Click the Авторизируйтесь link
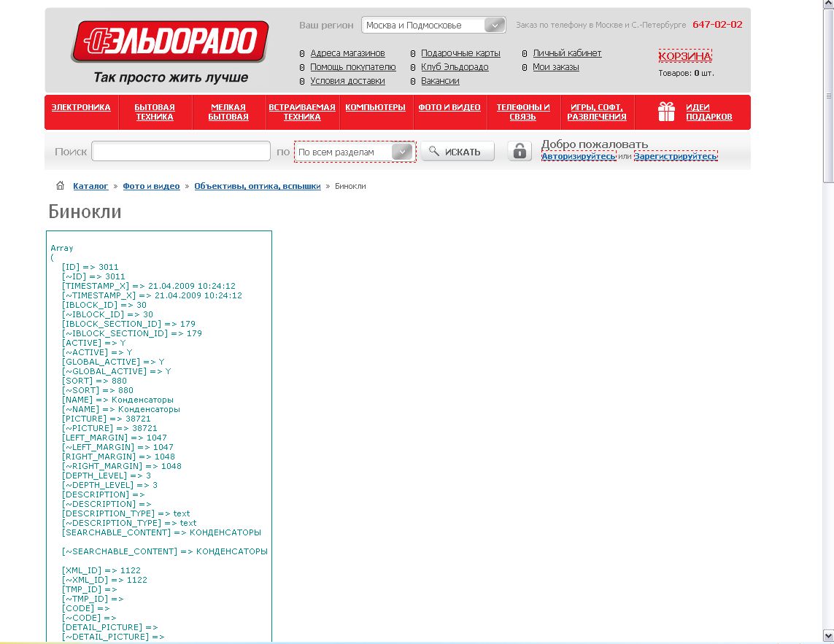 click(579, 156)
